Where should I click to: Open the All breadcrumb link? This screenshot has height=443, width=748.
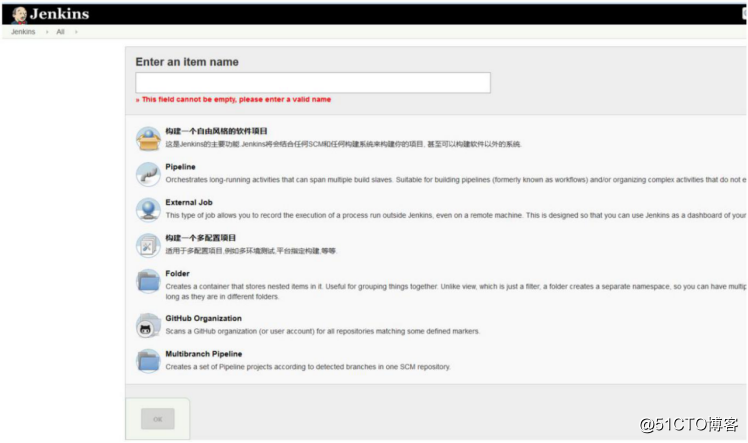tap(60, 32)
